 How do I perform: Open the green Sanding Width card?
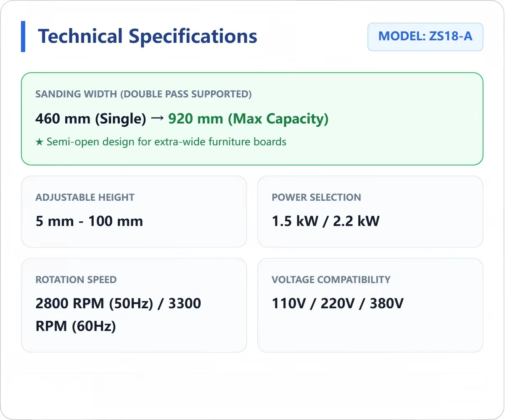(x=252, y=119)
